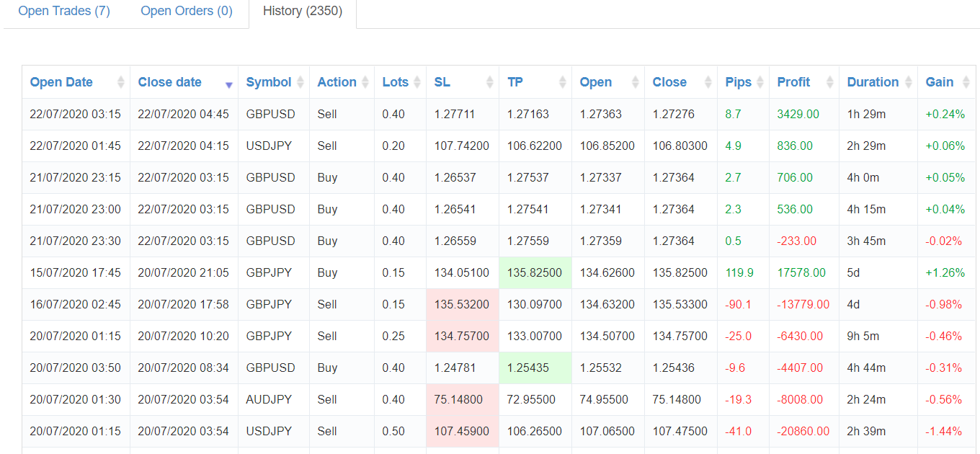This screenshot has height=454, width=980.
Task: Select the AUDJPY symbol cell
Action: [269, 399]
